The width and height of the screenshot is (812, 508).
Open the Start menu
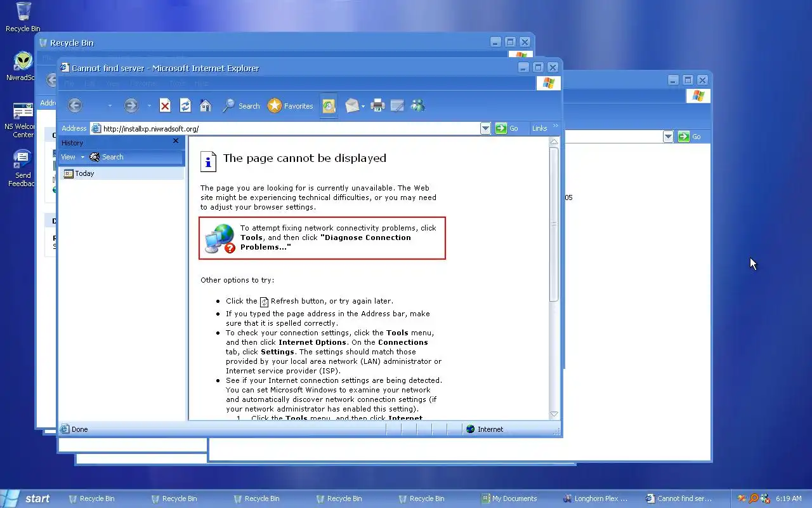(x=26, y=498)
